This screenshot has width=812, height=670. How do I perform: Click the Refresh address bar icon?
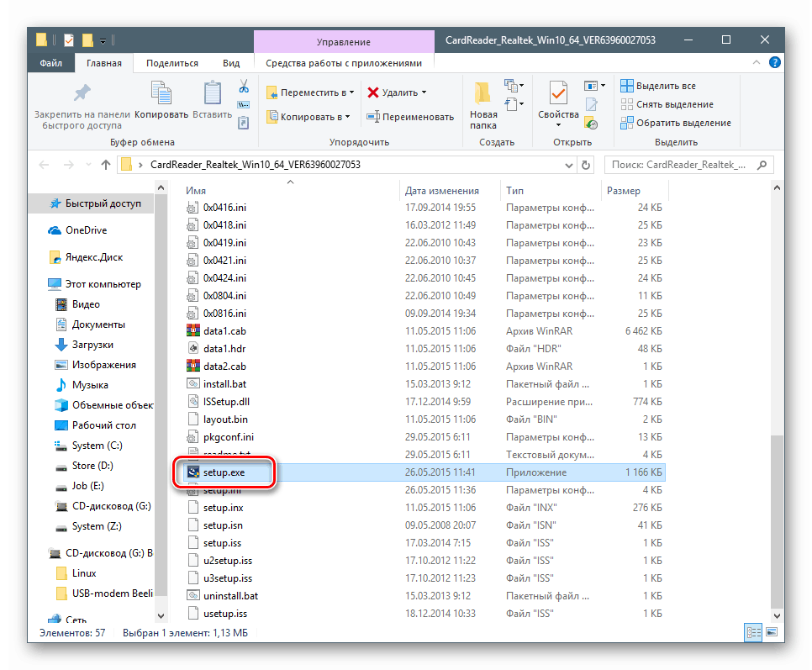[x=586, y=165]
